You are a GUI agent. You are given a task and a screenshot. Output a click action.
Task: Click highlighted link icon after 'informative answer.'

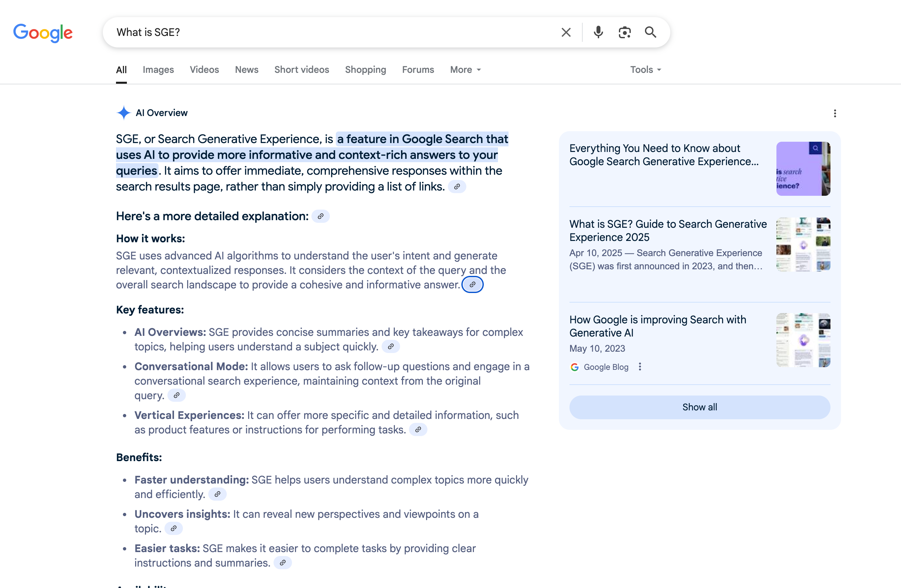point(473,284)
